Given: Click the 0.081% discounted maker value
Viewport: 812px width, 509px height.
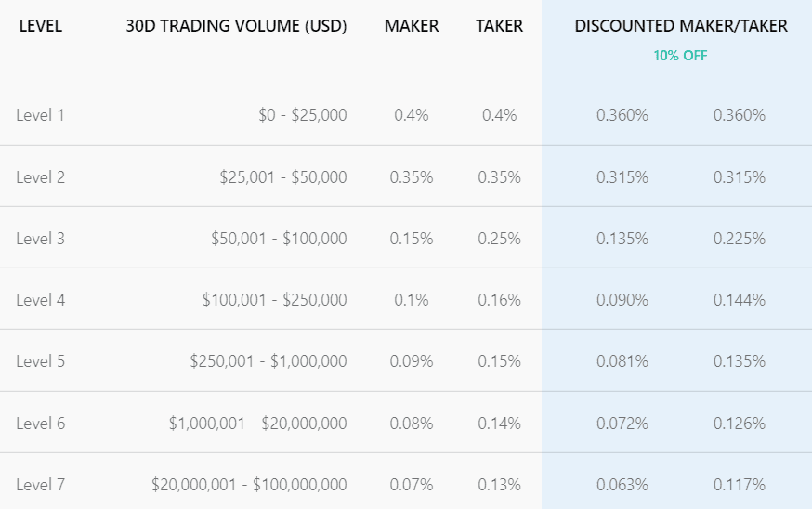Looking at the screenshot, I should coord(622,361).
